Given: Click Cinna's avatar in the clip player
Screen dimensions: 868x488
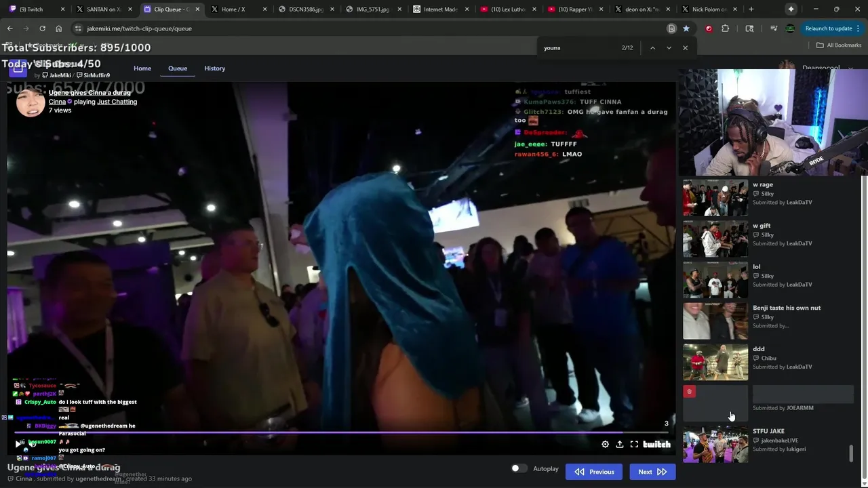Looking at the screenshot, I should [x=31, y=102].
